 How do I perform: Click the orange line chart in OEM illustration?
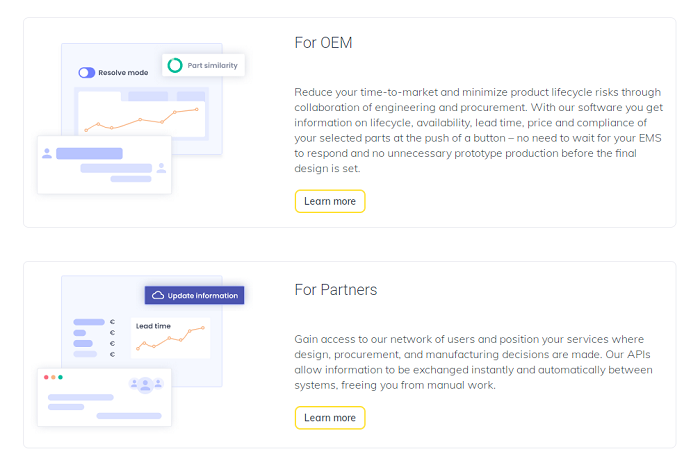[142, 120]
